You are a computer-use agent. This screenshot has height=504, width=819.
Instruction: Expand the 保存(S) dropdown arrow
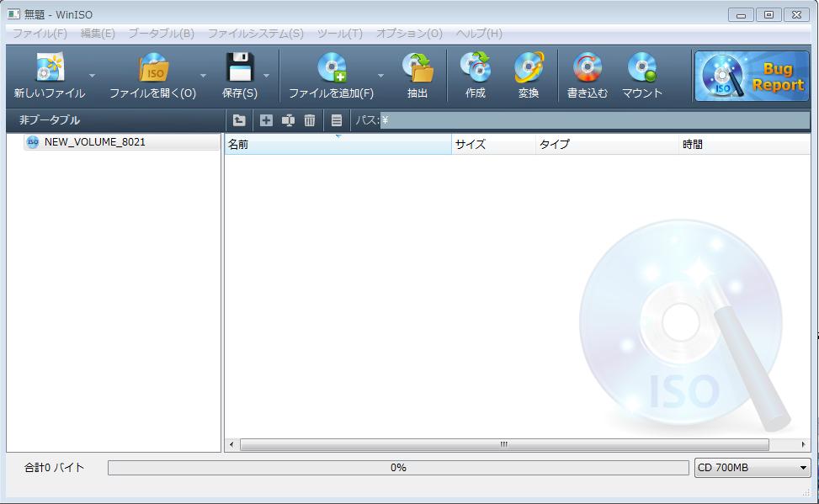(x=266, y=76)
